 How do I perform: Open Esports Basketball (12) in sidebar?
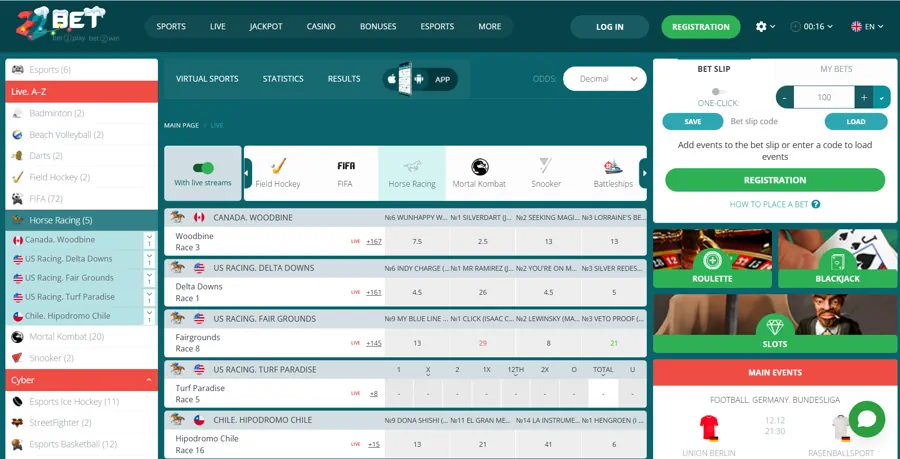82,444
